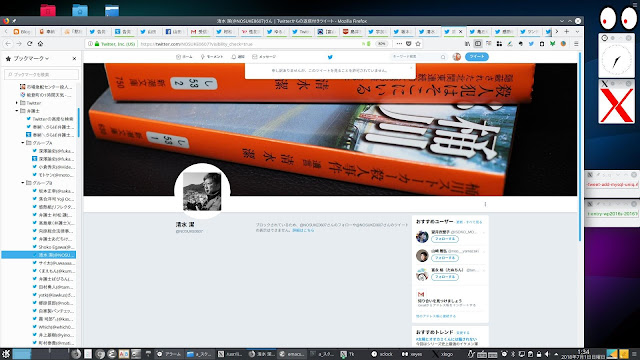
Task: Open the Firefox home page icon
Action: coord(40,44)
